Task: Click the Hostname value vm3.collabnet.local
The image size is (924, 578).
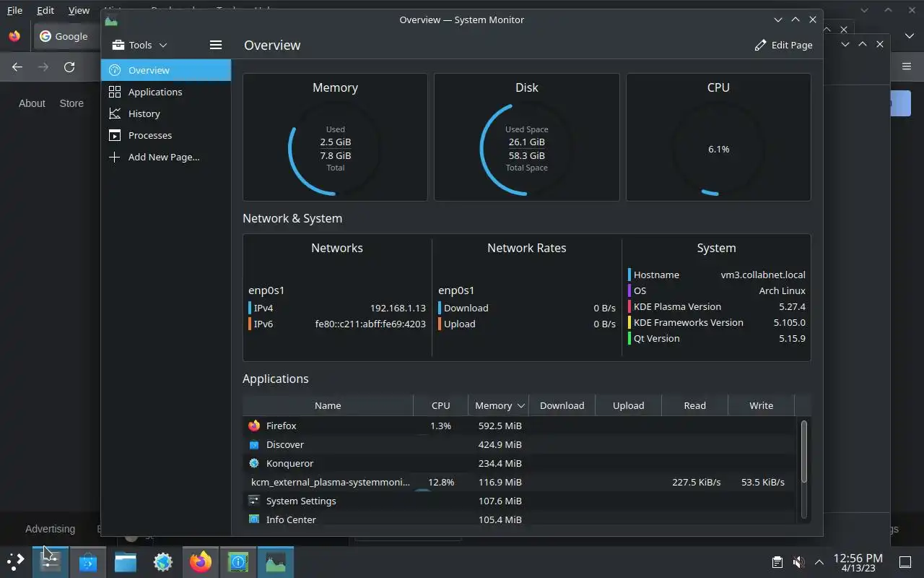Action: coord(763,275)
